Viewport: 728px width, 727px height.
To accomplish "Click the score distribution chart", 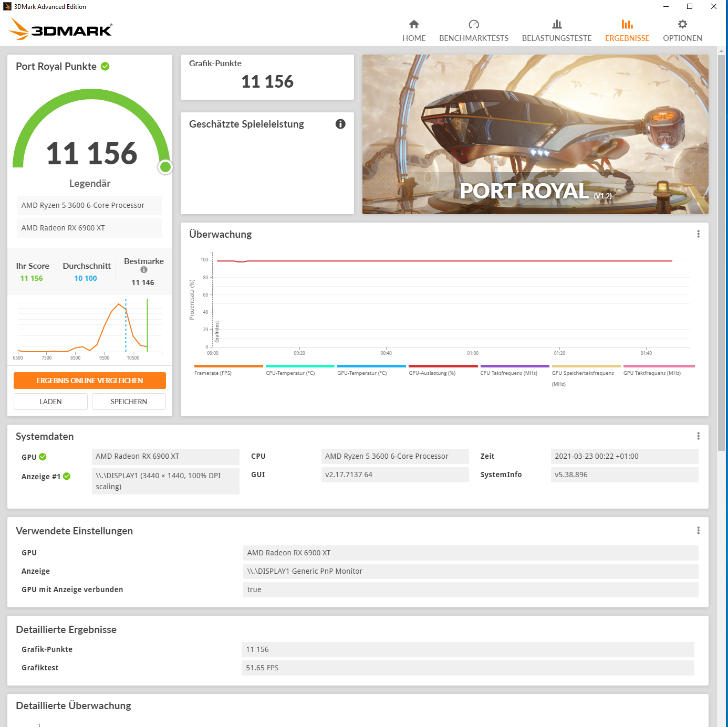I will pos(90,329).
